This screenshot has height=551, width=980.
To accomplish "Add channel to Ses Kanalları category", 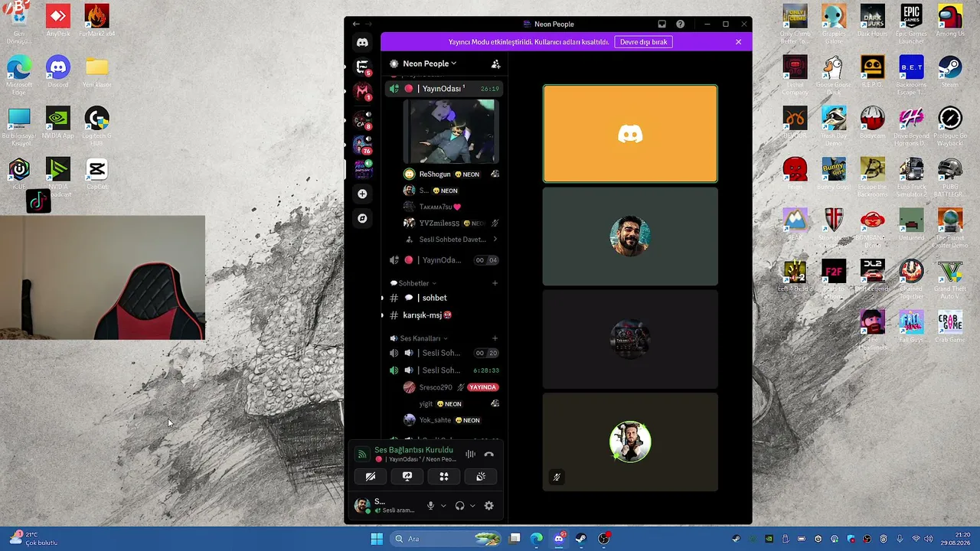I will tap(495, 338).
